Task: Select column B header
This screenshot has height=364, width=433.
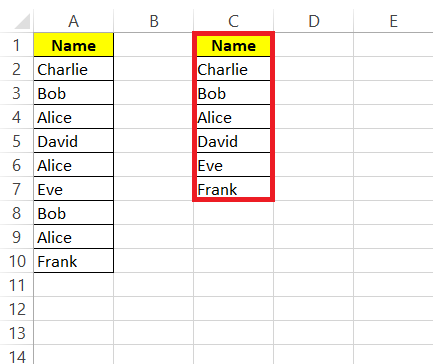Action: click(x=154, y=21)
